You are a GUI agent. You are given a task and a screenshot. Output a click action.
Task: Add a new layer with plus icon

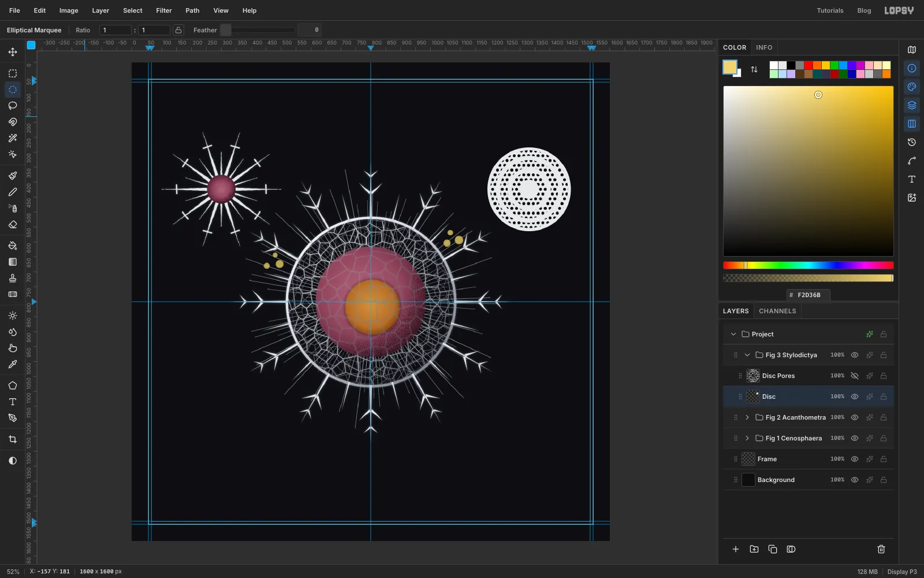coord(736,549)
